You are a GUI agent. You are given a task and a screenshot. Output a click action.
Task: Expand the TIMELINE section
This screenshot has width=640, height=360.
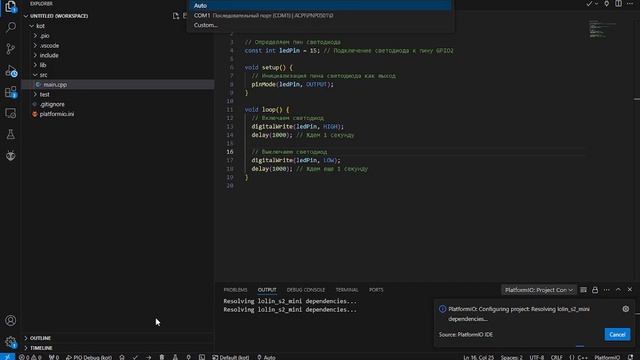click(x=40, y=348)
